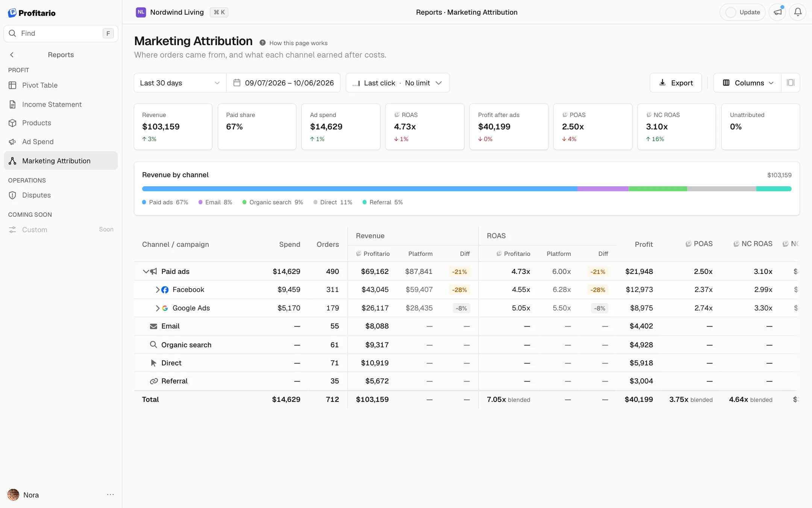Screen dimensions: 812x508
Task: Click the Export button
Action: pyautogui.click(x=676, y=83)
